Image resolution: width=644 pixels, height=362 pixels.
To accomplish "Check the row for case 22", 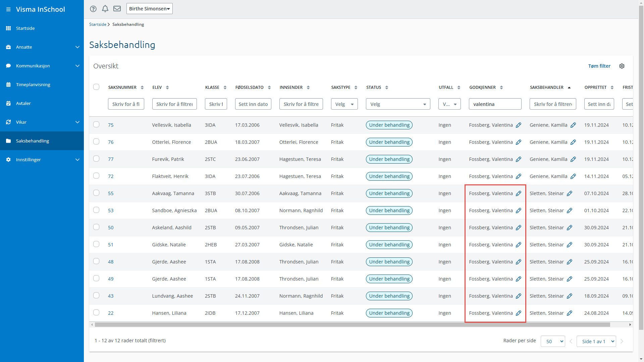I will coord(96,313).
